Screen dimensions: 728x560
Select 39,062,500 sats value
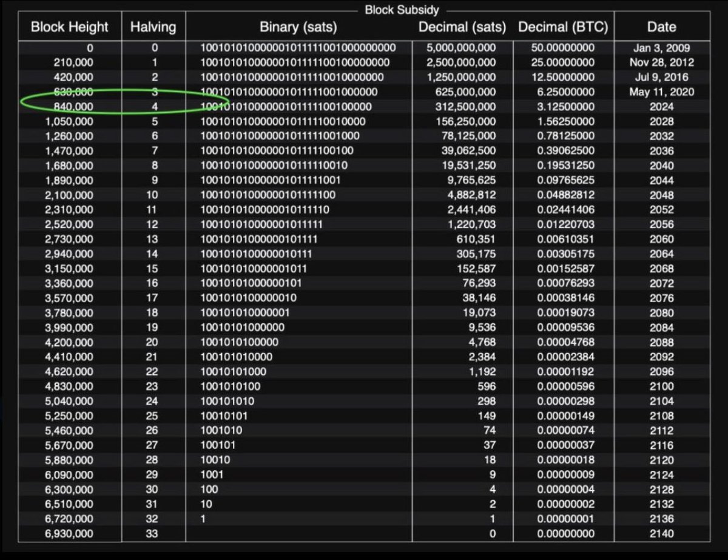click(468, 151)
